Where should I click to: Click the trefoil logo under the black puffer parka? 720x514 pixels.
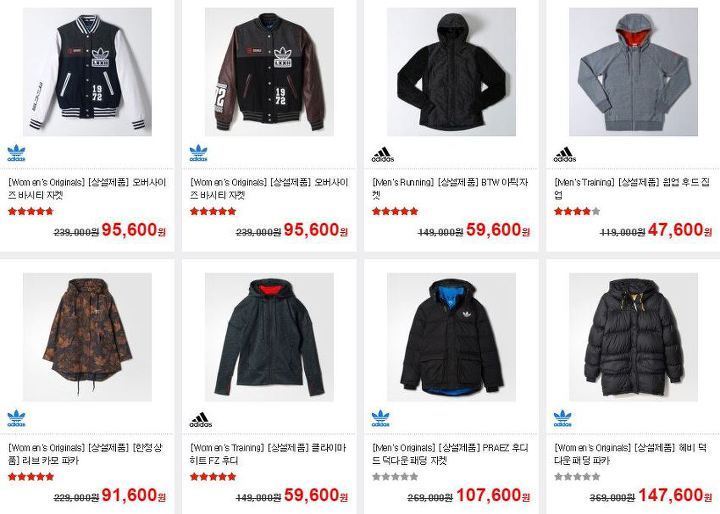tap(562, 418)
